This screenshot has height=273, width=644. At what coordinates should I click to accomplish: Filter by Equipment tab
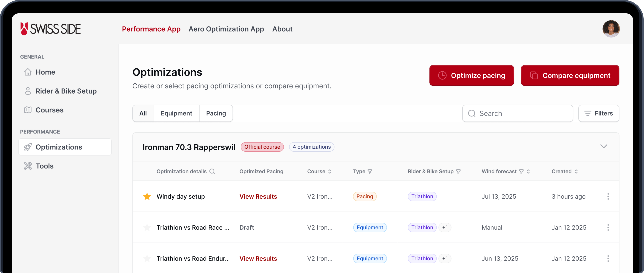[x=176, y=113]
